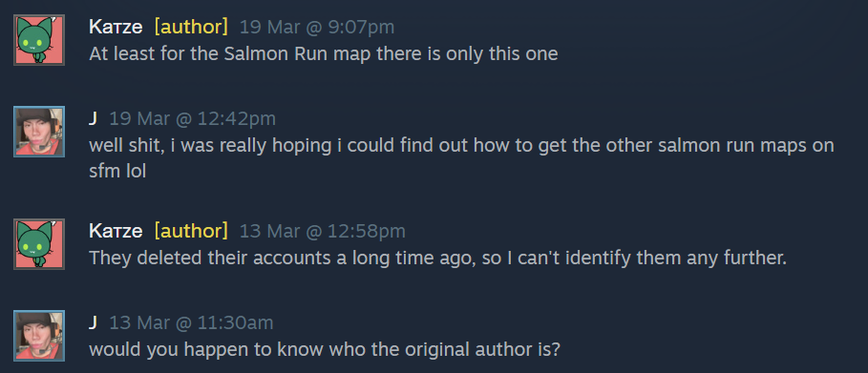
Task: Click the question about the original author
Action: (325, 350)
